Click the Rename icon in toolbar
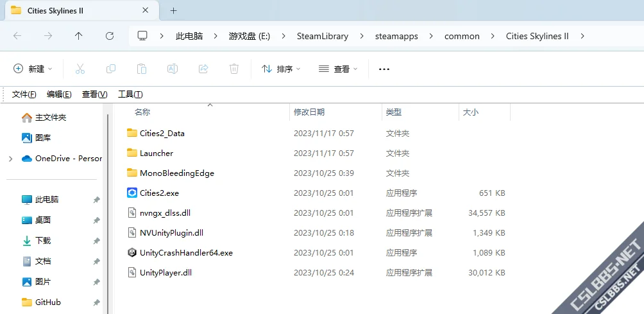 click(173, 69)
